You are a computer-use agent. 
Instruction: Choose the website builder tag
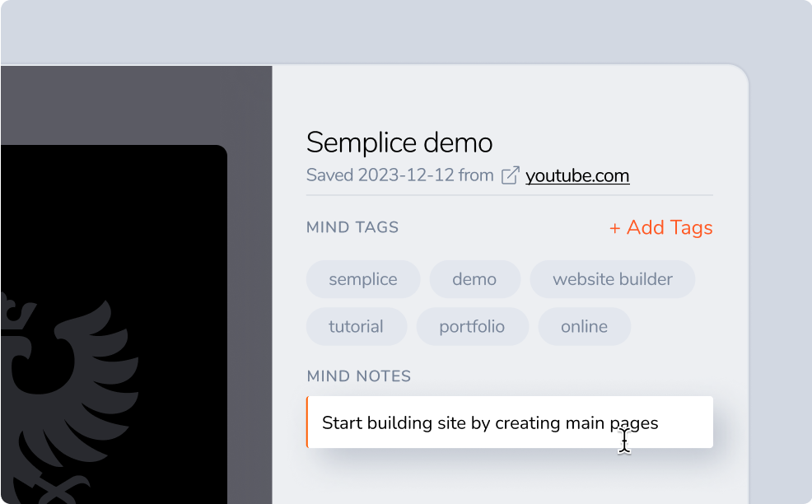(612, 279)
